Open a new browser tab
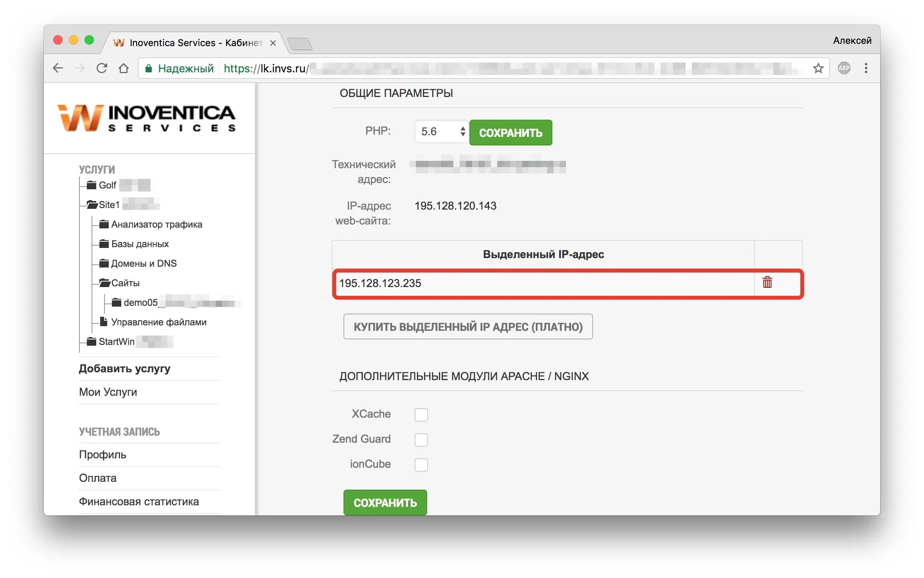Screen dimensions: 924x578 (x=299, y=44)
